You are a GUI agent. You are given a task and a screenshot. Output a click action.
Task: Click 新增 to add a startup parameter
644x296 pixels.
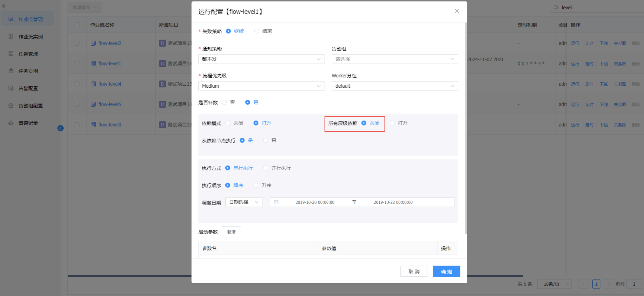click(231, 232)
